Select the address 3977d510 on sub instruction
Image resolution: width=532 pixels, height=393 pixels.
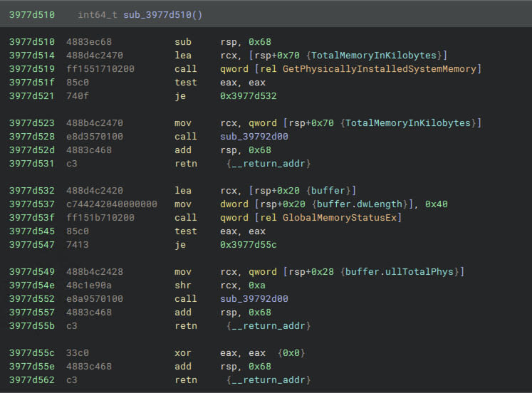(x=32, y=42)
